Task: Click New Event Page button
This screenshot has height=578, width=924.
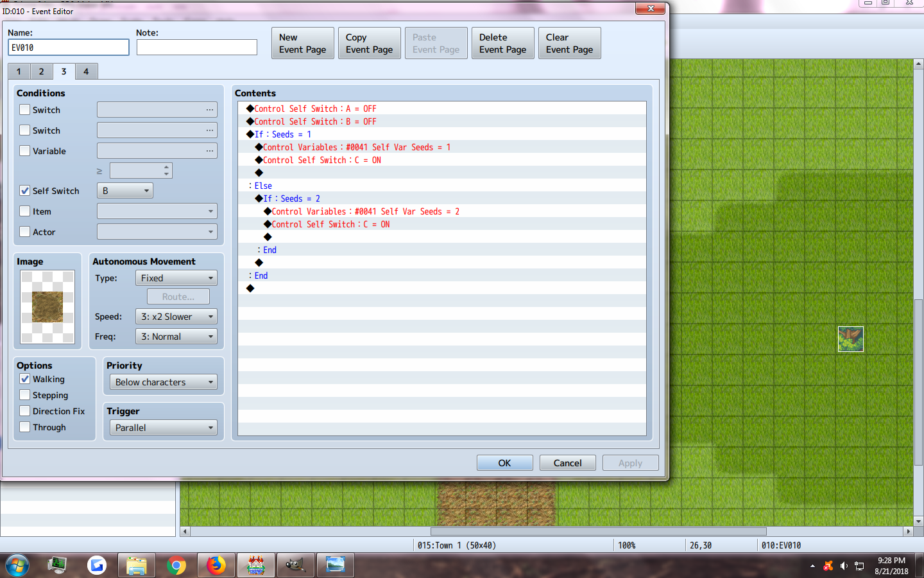Action: [303, 43]
